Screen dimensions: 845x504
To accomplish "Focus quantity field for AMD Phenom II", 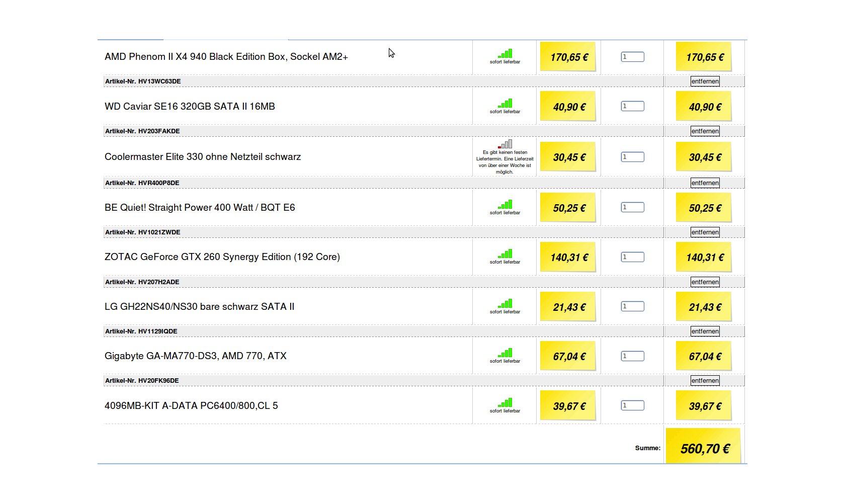I will 632,57.
